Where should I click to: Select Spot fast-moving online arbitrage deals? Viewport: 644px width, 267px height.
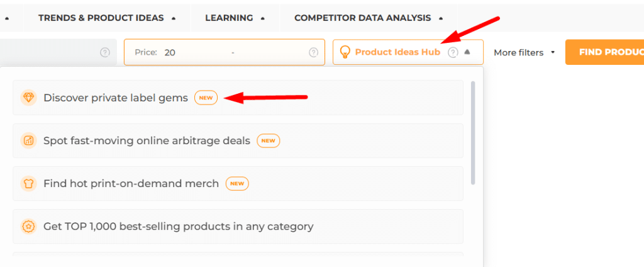[x=238, y=140]
